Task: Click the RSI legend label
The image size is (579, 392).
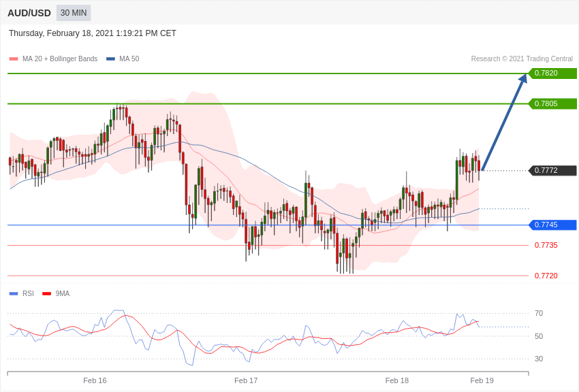Action: [28, 294]
